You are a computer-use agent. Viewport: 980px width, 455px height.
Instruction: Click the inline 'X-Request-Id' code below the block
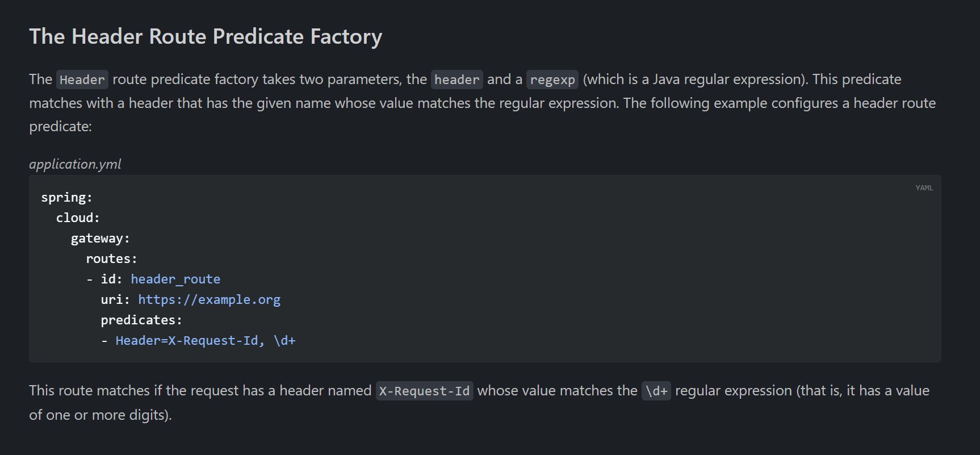tap(424, 391)
